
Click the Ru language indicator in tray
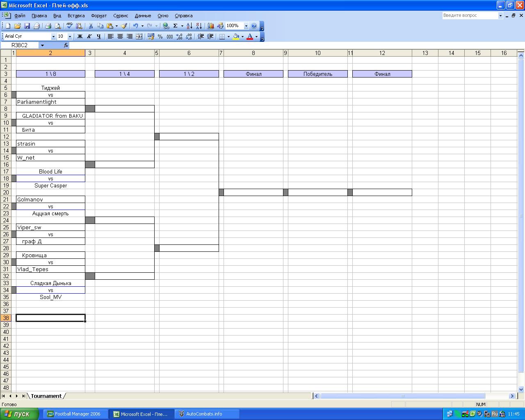[495, 414]
